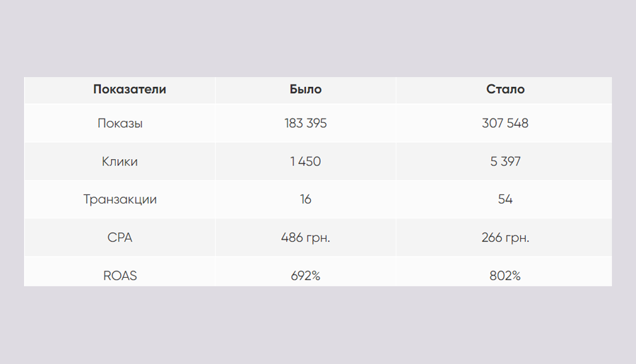Select the Показы row label

tap(120, 124)
